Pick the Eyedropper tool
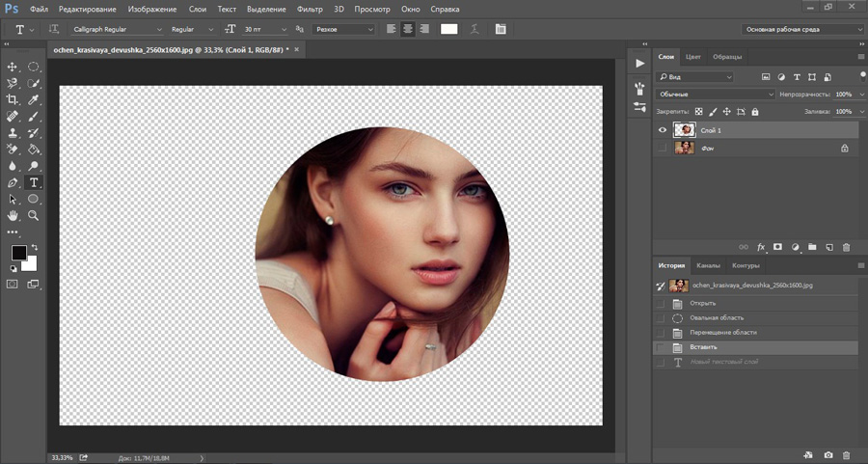The height and width of the screenshot is (464, 868). click(34, 99)
